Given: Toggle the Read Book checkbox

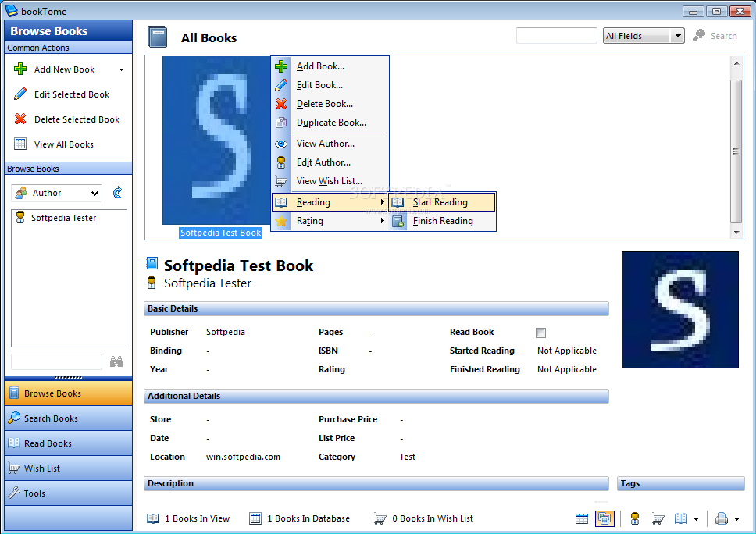Looking at the screenshot, I should click(541, 333).
